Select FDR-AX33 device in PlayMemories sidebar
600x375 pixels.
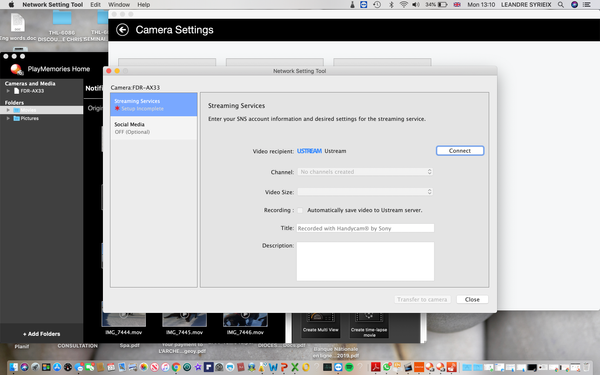coord(32,91)
